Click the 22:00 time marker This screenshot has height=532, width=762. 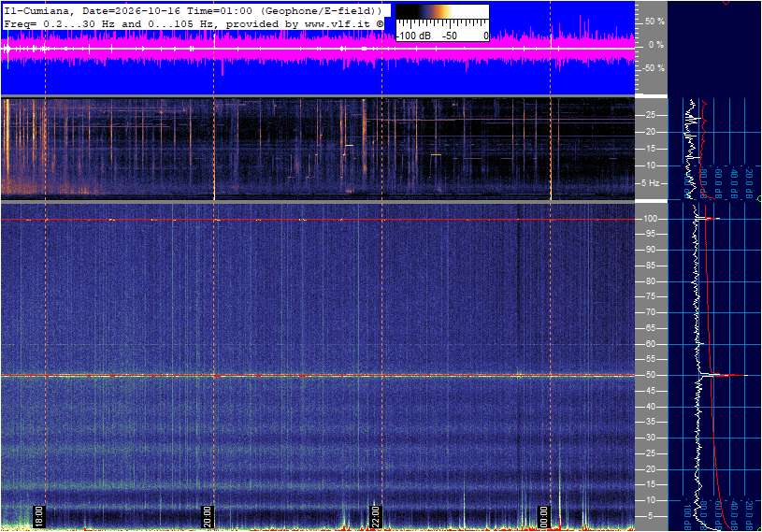(375, 516)
